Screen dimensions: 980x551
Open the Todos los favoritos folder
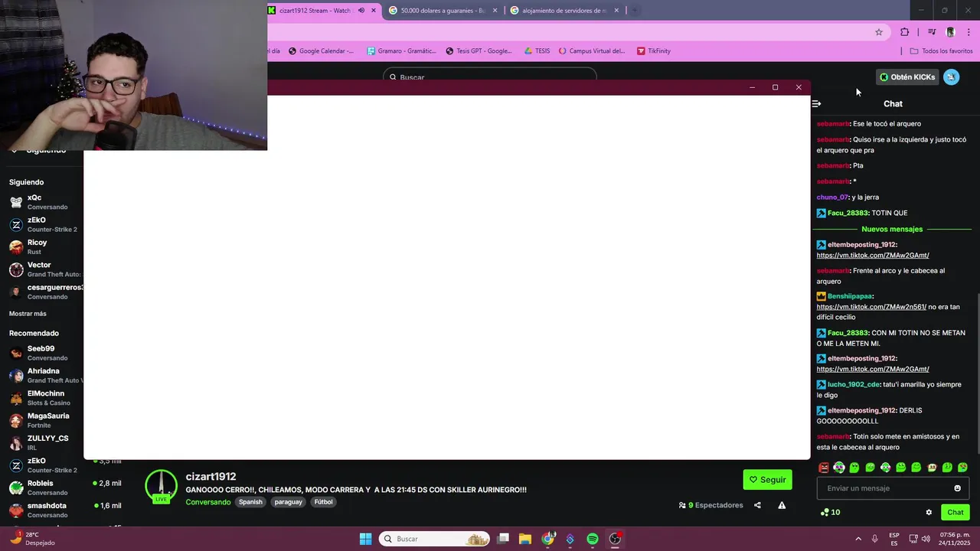941,51
